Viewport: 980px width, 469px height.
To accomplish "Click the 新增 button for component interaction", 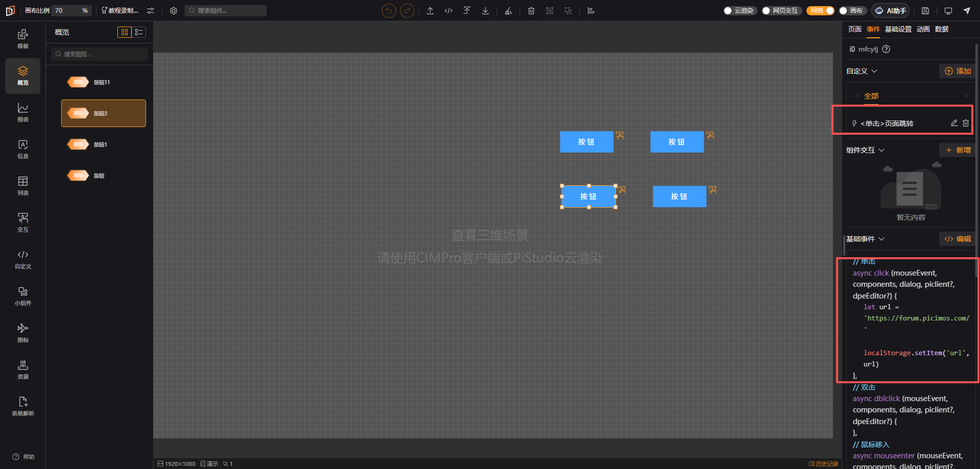I will click(x=957, y=150).
